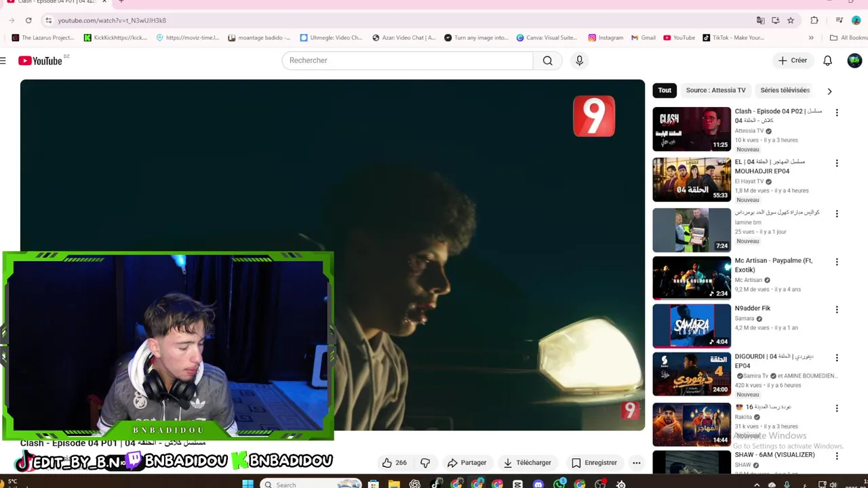Open the YouTube account avatar menu
Viewport: 868px width, 488px height.
[854, 60]
